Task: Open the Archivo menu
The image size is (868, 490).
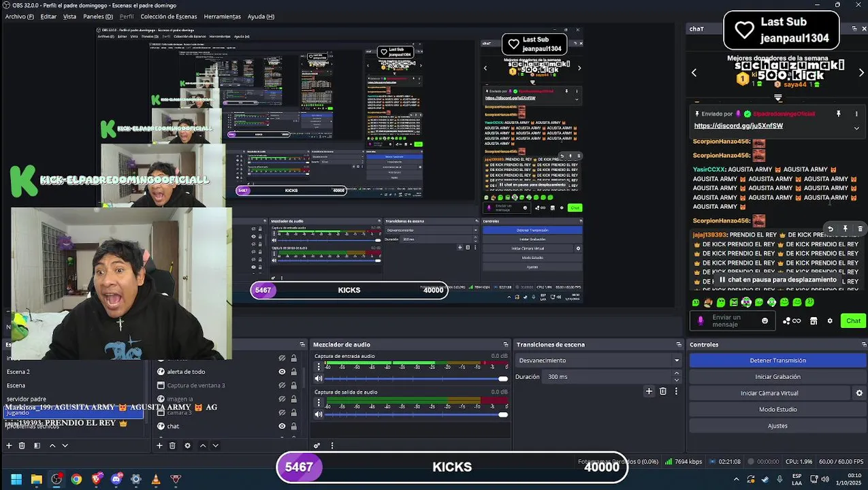Action: point(19,16)
